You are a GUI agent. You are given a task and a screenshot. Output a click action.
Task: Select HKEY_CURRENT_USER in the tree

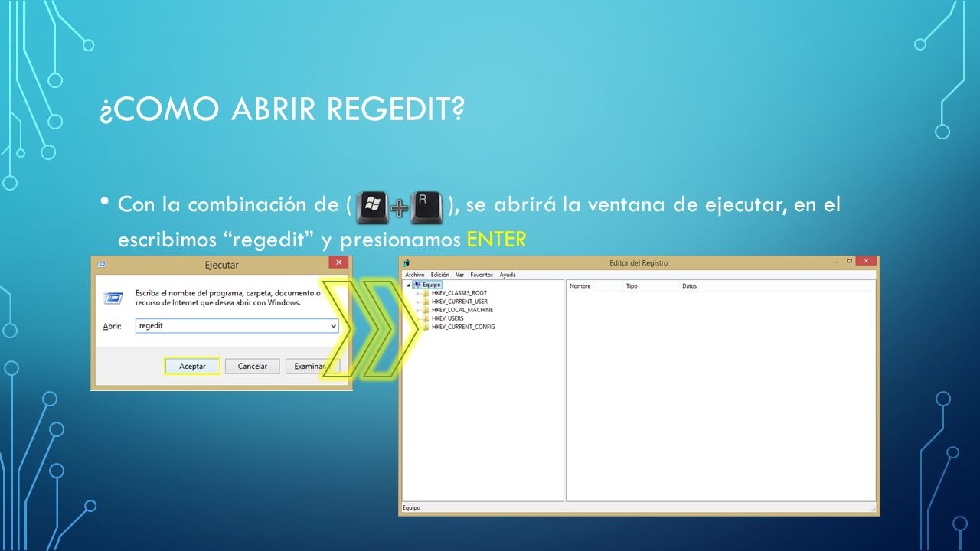point(459,302)
